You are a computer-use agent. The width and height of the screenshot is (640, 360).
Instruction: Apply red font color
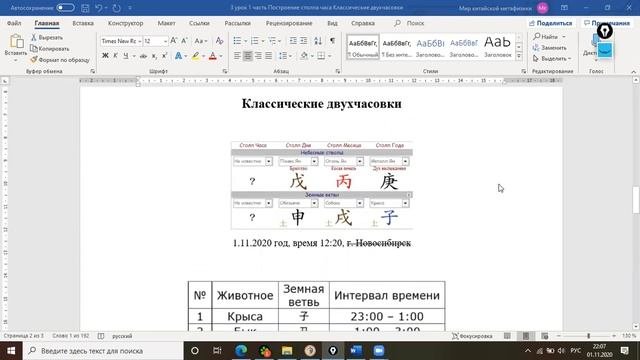(x=213, y=56)
